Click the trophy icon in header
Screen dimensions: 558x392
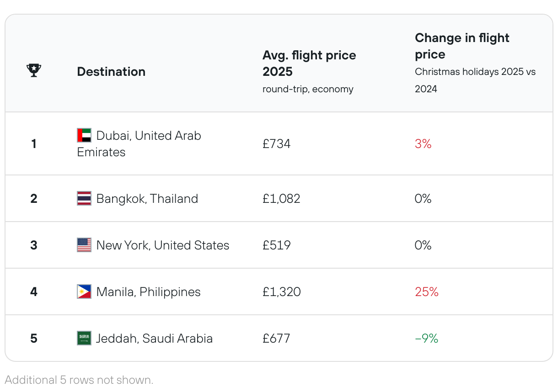click(x=34, y=70)
